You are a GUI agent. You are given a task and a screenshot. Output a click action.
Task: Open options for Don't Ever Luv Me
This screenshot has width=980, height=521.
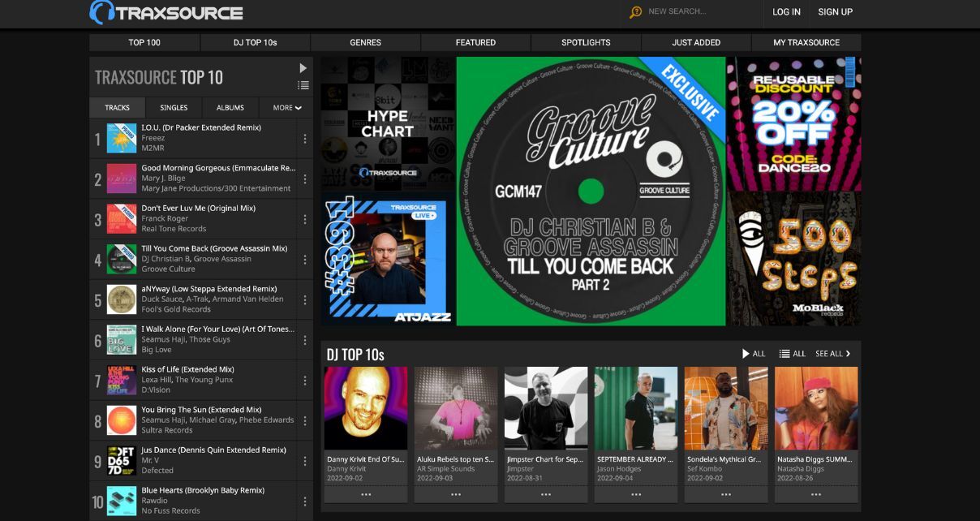coord(305,219)
